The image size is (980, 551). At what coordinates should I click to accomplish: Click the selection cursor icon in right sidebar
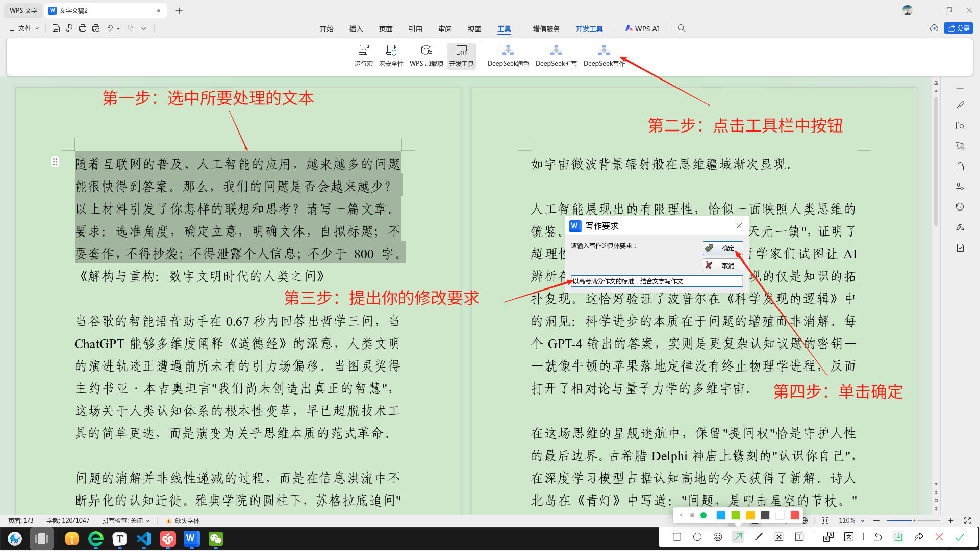pos(960,146)
